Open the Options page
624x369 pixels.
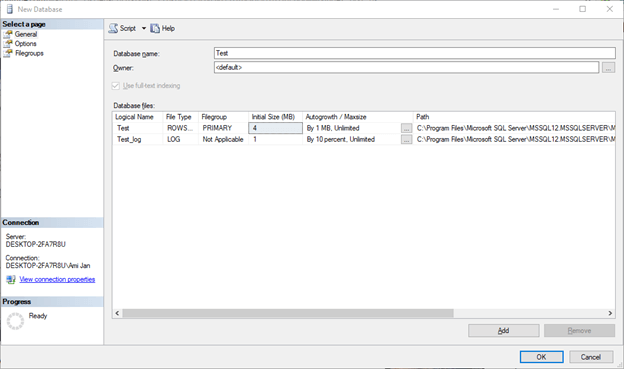[25, 44]
